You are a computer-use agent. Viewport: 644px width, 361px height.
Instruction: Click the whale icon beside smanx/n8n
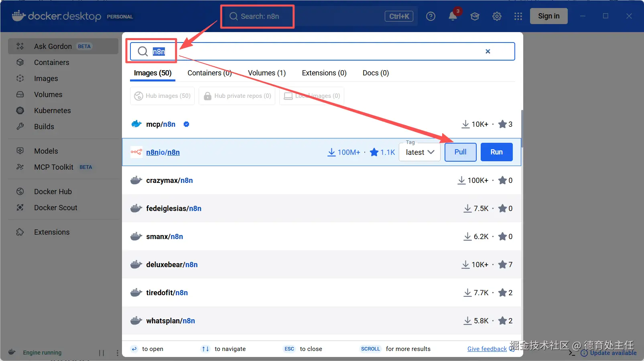point(136,236)
